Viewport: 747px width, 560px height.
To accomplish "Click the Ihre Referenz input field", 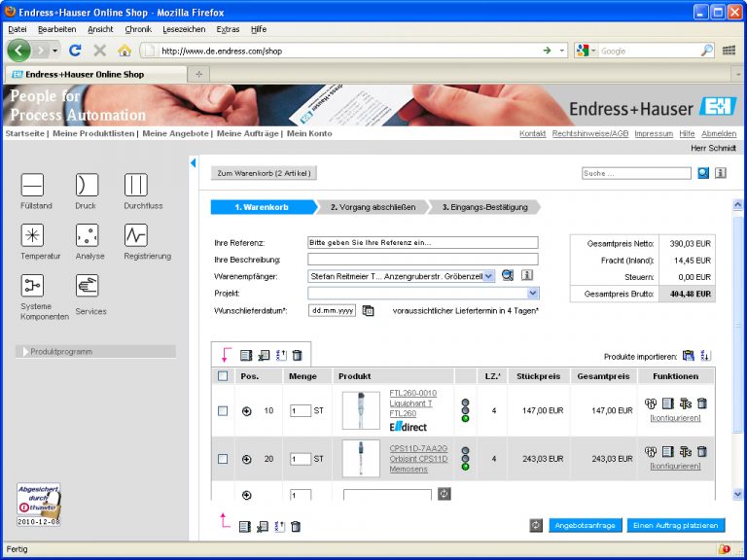I will 422,243.
